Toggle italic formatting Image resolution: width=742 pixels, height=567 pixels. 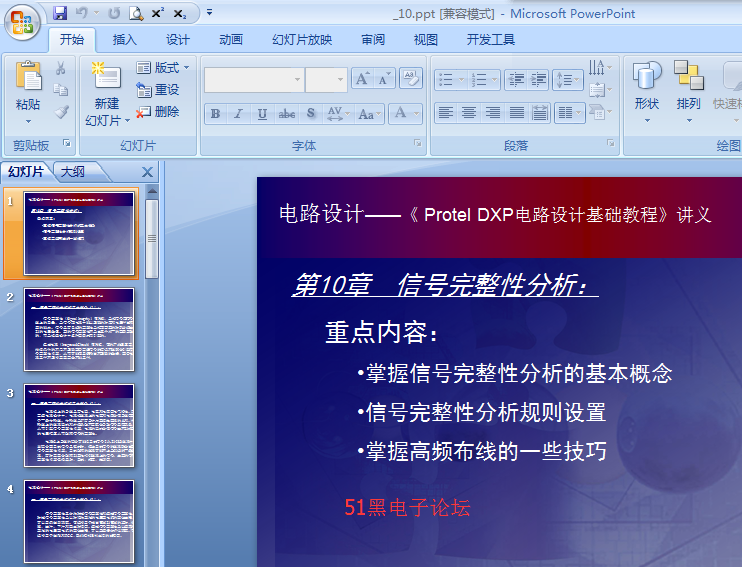(238, 114)
